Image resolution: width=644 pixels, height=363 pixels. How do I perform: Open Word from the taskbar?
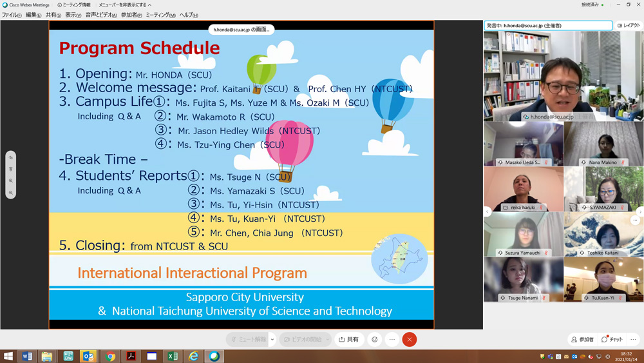(27, 356)
